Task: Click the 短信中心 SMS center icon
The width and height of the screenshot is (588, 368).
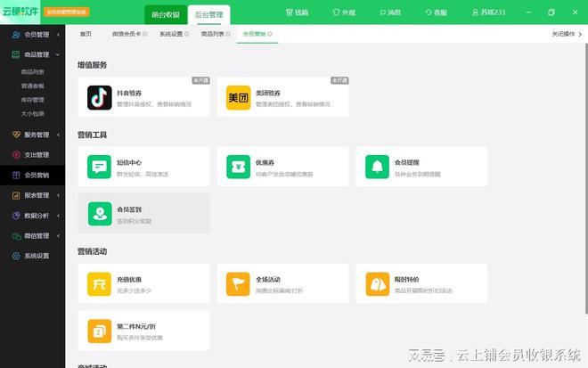Action: point(98,167)
